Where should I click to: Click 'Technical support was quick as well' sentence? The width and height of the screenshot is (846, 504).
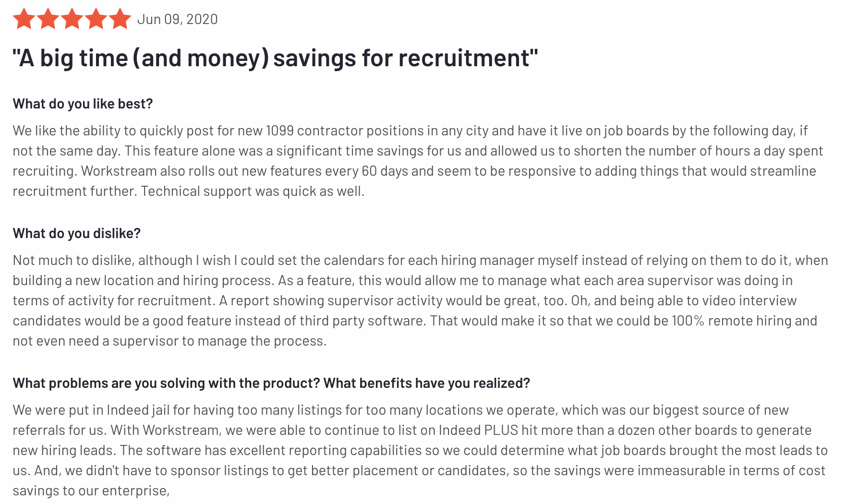253,191
